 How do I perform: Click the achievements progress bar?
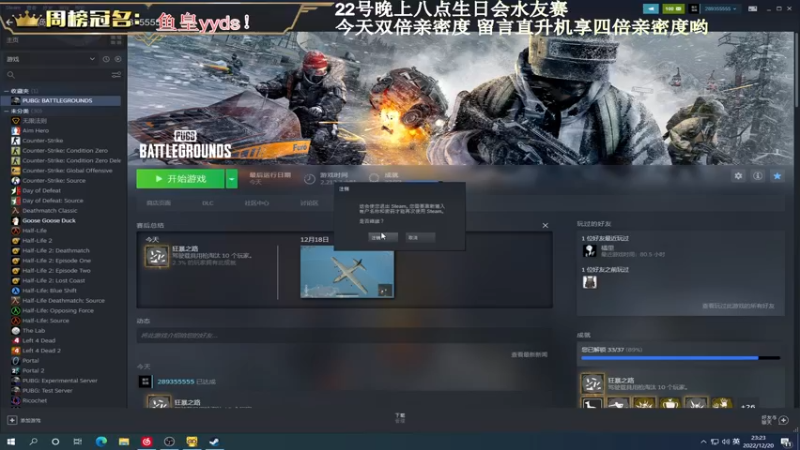point(681,358)
